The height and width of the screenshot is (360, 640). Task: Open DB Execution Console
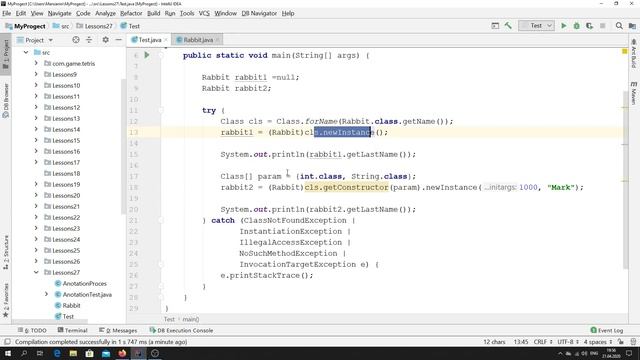[x=181, y=330]
